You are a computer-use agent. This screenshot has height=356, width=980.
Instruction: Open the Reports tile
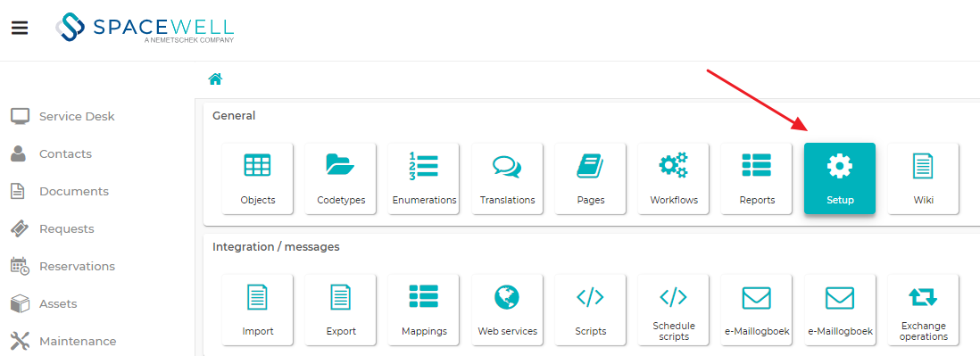(x=757, y=178)
